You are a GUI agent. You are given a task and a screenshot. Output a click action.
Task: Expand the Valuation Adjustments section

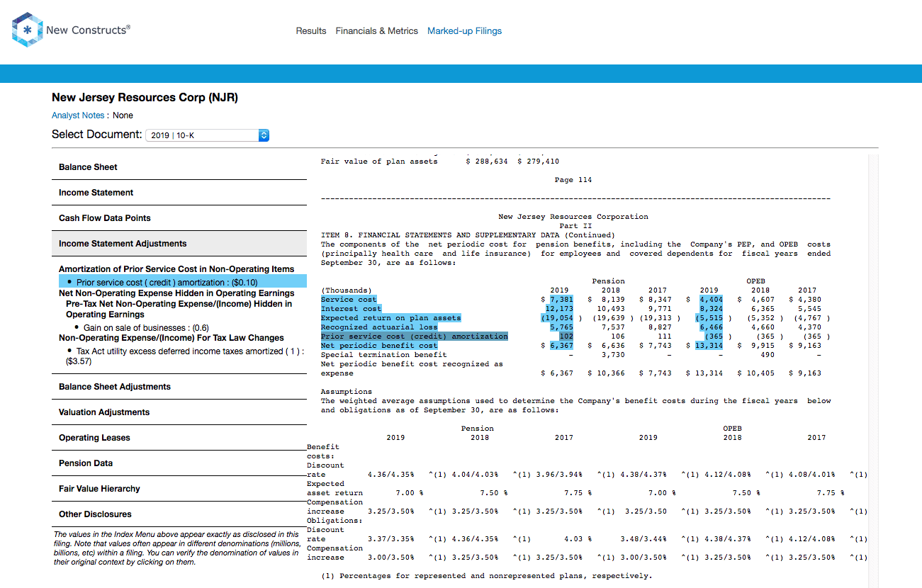[179, 412]
